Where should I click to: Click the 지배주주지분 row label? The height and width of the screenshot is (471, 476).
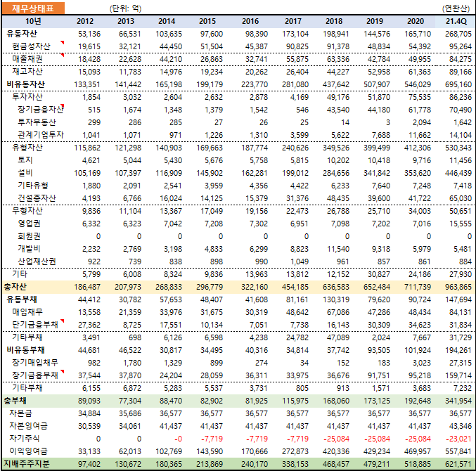coord(27,464)
